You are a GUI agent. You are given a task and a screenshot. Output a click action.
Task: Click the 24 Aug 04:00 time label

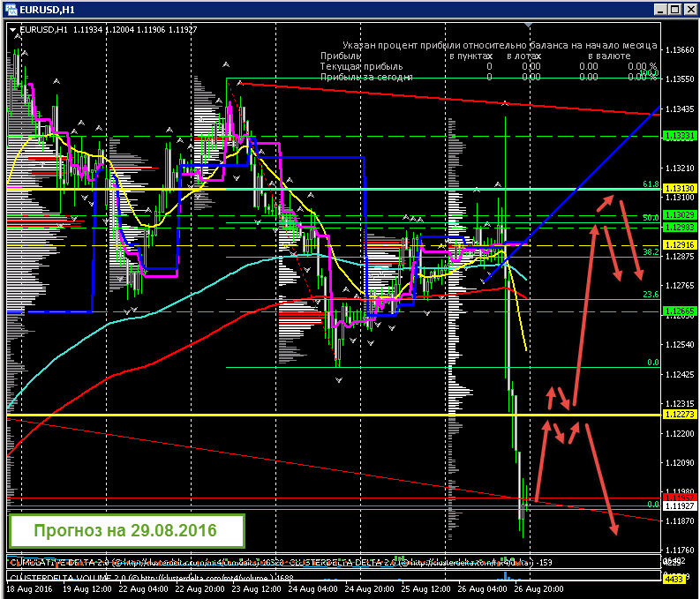[313, 589]
